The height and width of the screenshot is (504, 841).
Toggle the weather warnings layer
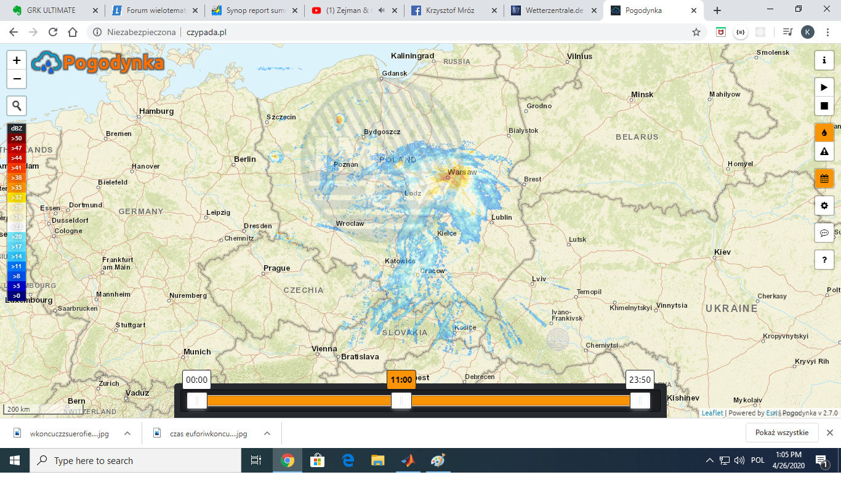pos(824,151)
